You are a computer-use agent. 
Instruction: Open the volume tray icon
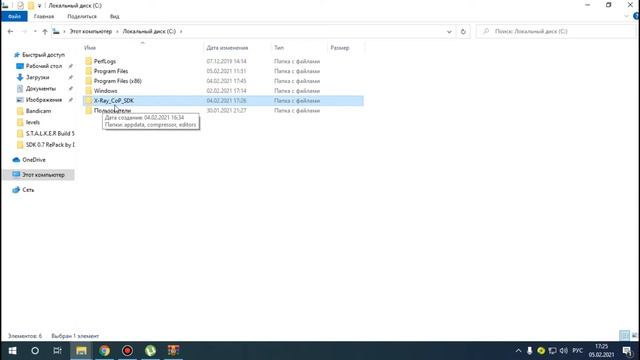(x=564, y=351)
